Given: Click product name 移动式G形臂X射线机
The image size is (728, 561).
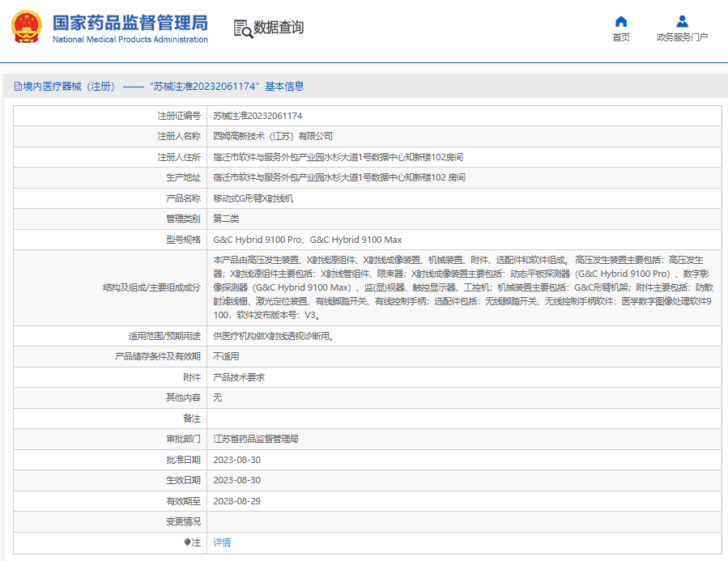Looking at the screenshot, I should coord(253,198).
